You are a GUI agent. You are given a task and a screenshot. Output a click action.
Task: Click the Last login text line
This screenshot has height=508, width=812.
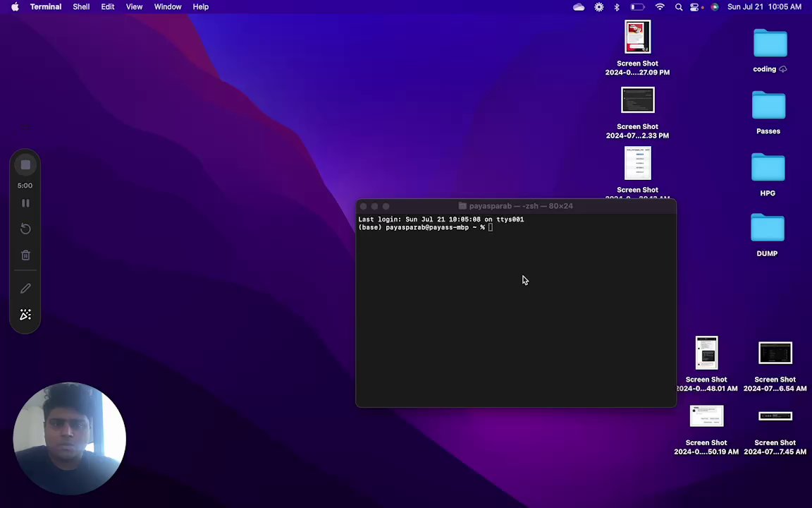click(441, 219)
